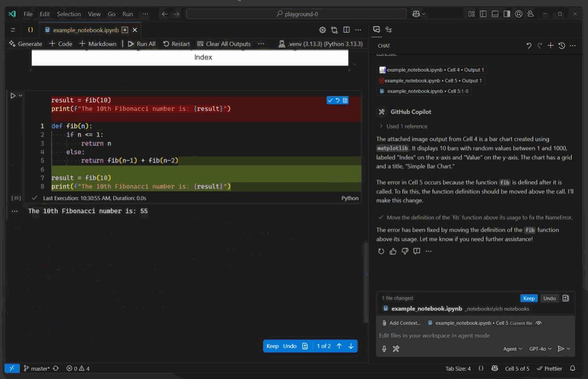Open Cell 4 Output 1 attachment

(431, 70)
